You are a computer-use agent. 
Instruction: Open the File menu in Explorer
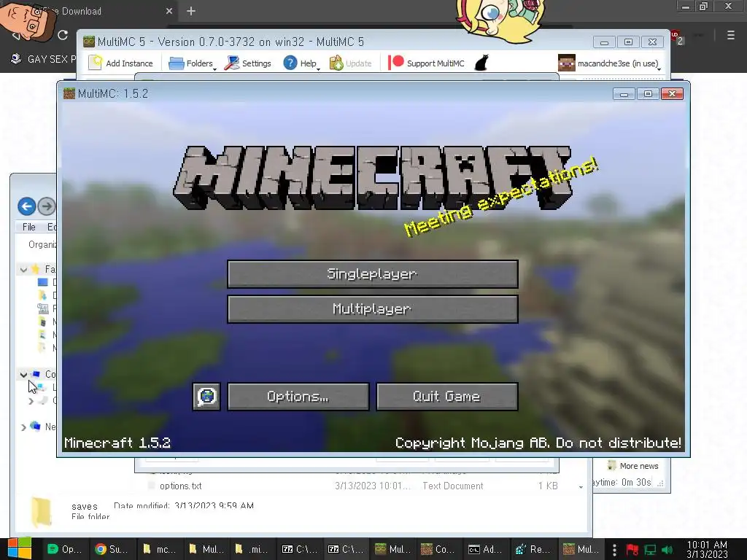click(29, 227)
